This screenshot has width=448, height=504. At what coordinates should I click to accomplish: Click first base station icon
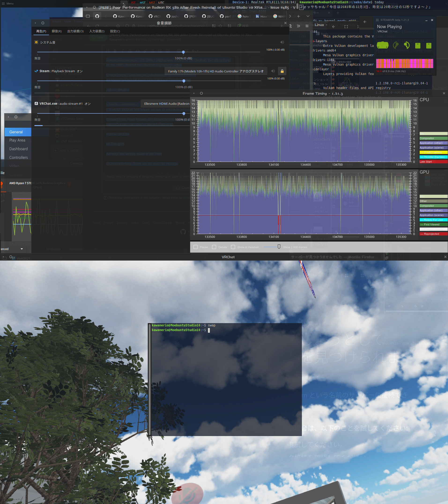418,45
